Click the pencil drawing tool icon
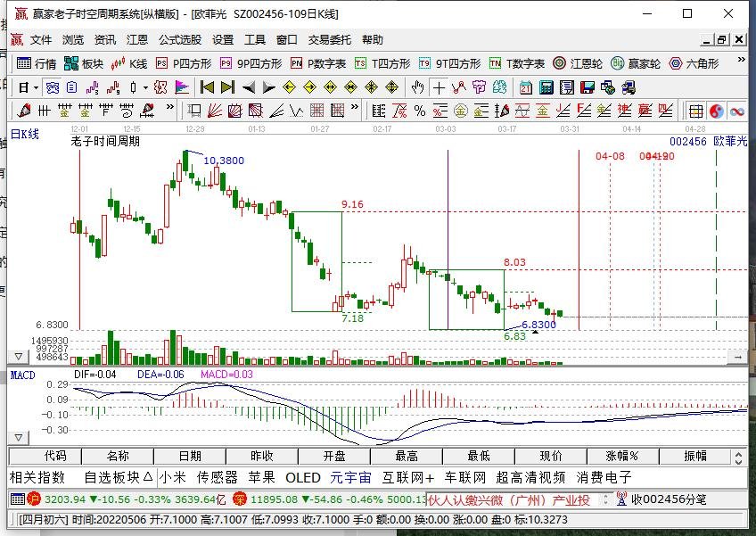 click(23, 111)
